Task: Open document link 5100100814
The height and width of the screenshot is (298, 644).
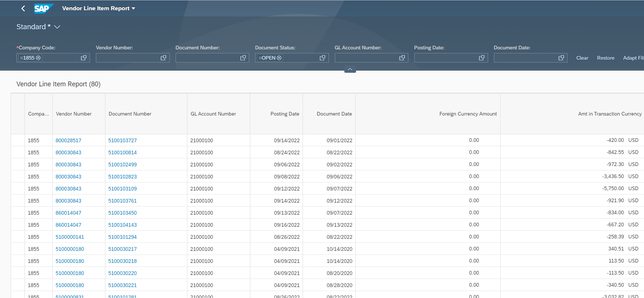Action: tap(123, 152)
